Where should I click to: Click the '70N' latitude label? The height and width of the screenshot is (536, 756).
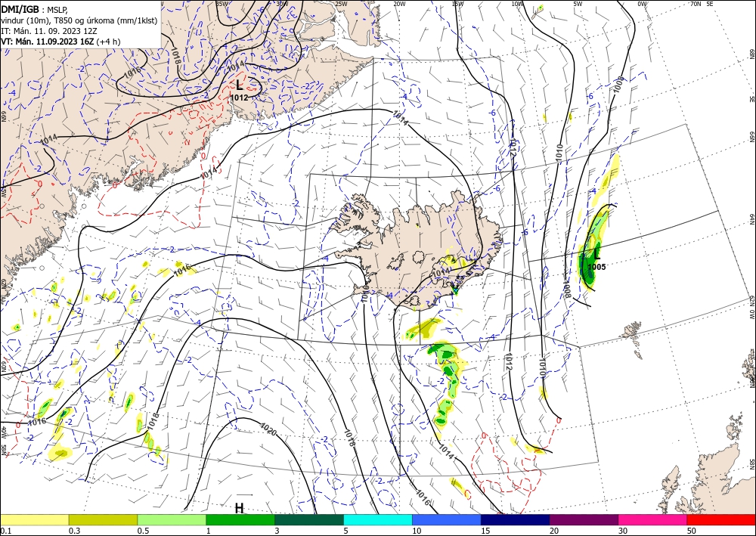[x=696, y=4]
